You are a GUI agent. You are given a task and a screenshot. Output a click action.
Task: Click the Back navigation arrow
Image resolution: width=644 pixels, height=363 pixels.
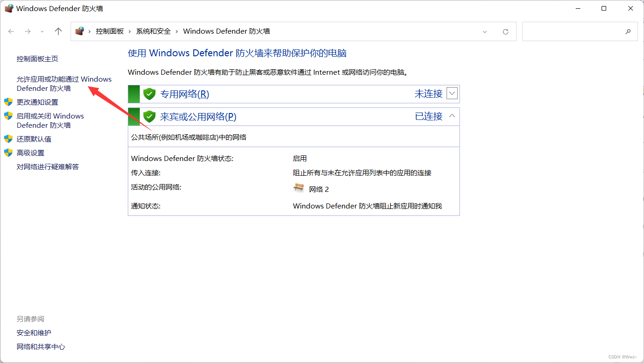pos(11,31)
